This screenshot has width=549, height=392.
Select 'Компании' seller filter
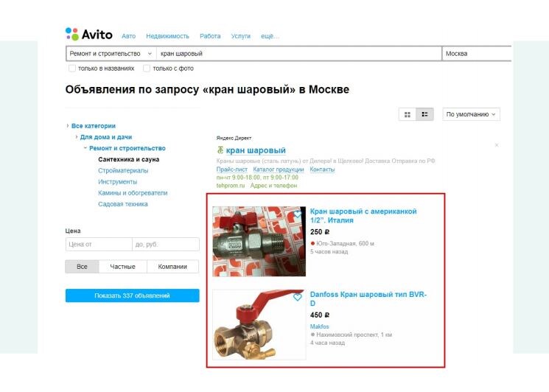pyautogui.click(x=172, y=266)
